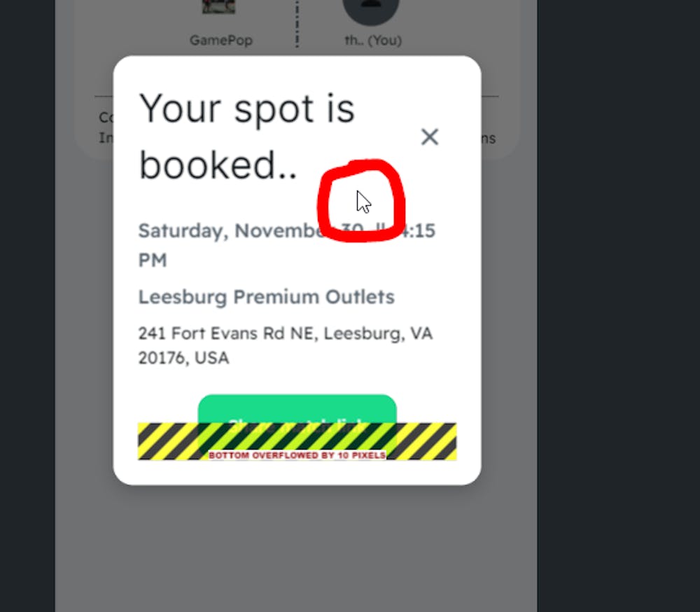Click the 'Your spot is booked..' heading

pyautogui.click(x=246, y=137)
